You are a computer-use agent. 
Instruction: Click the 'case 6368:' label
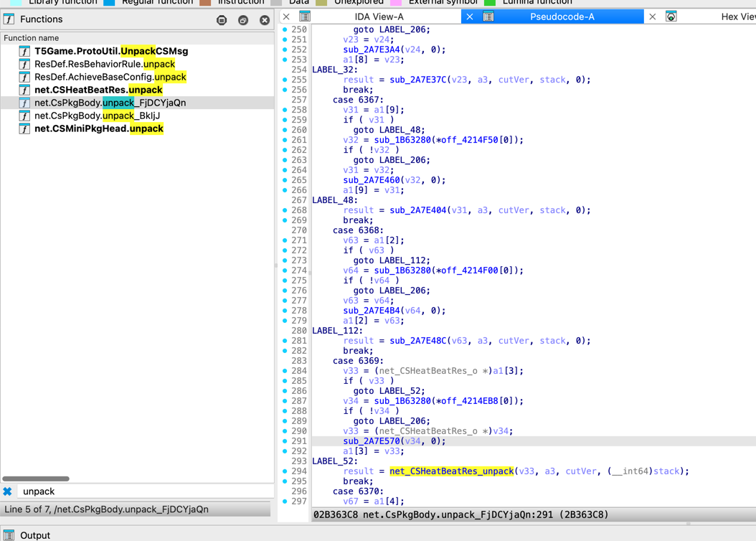(x=358, y=230)
